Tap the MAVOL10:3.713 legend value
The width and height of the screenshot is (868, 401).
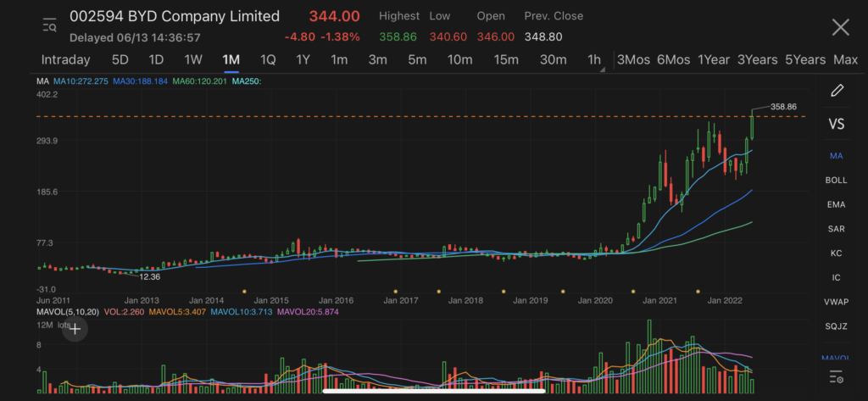pos(242,312)
